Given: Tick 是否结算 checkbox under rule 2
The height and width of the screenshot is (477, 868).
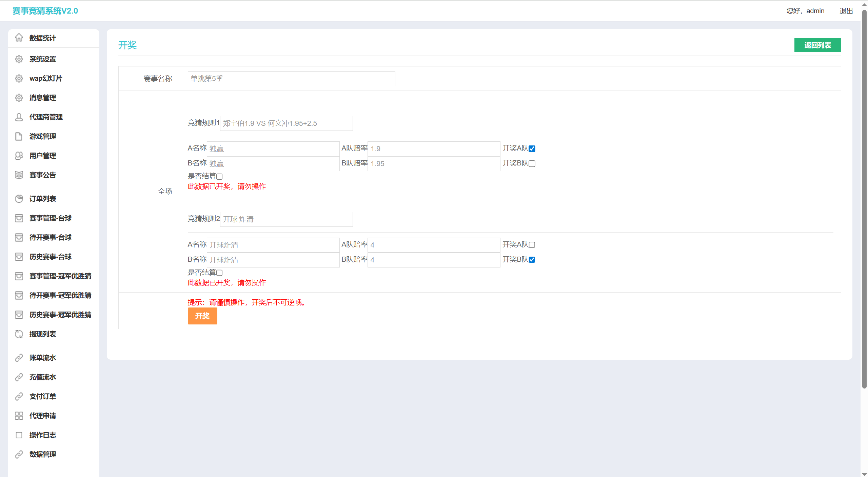Looking at the screenshot, I should (219, 273).
